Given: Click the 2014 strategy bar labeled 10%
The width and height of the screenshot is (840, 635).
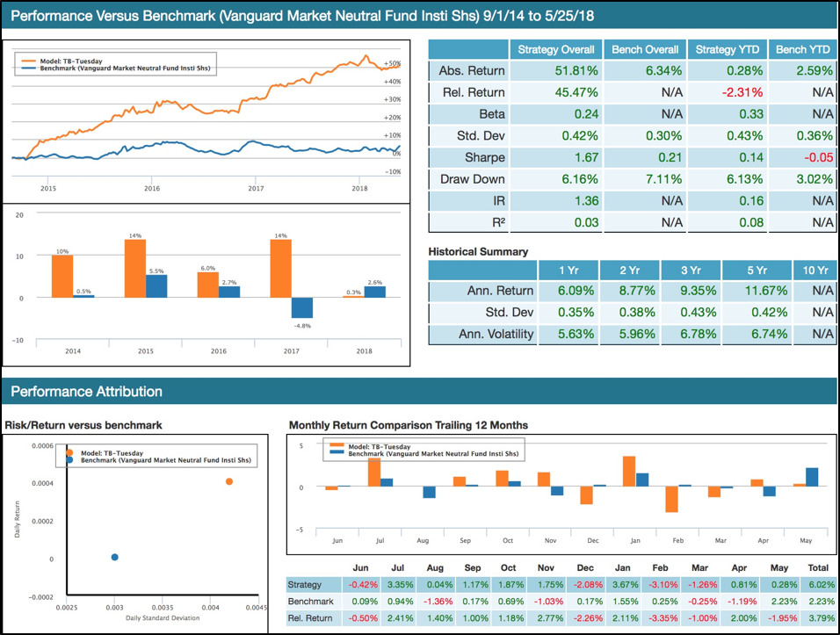Looking at the screenshot, I should [62, 276].
